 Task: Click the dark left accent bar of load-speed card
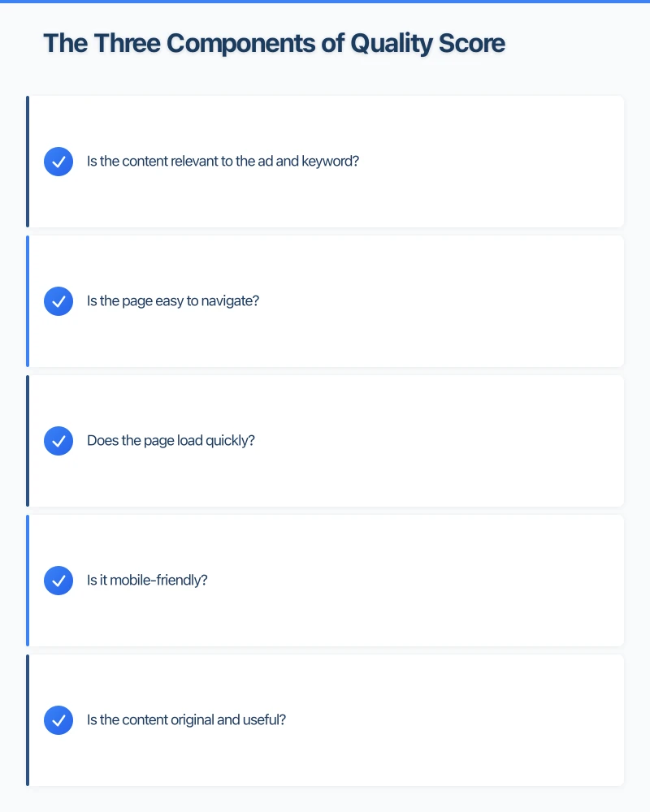pos(28,441)
